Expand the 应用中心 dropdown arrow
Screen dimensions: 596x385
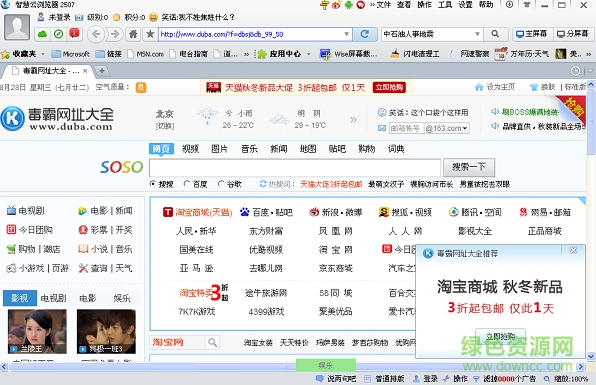(308, 54)
